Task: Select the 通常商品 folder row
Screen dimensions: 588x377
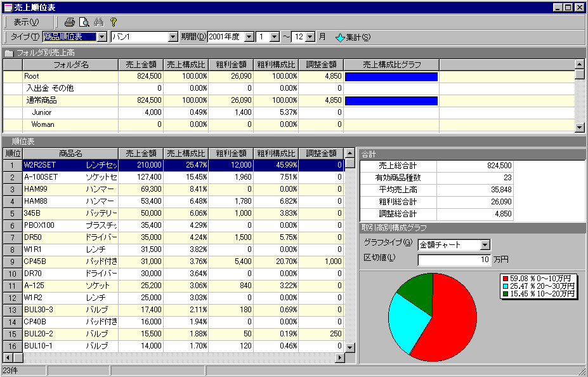Action: 289,100
